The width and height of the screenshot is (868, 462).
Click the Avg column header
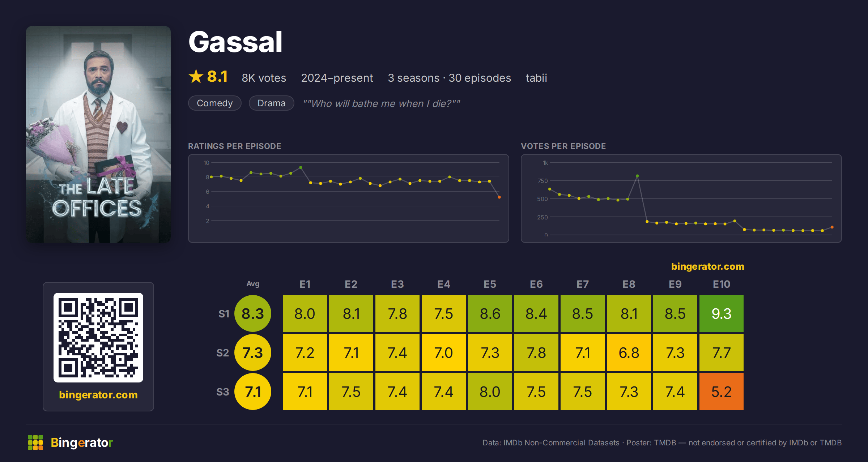253,284
